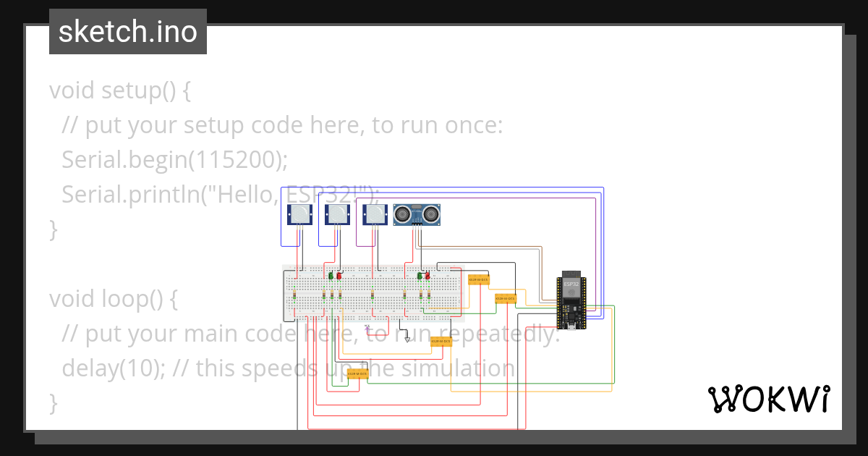The image size is (868, 456).
Task: Select the middle PIR motion sensor
Action: 337,214
